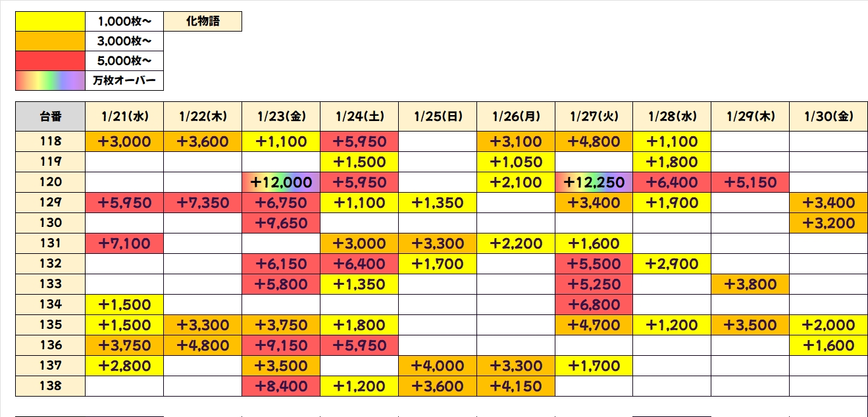Click the rainbow gradient legend swatch
The image size is (868, 417).
[50, 80]
